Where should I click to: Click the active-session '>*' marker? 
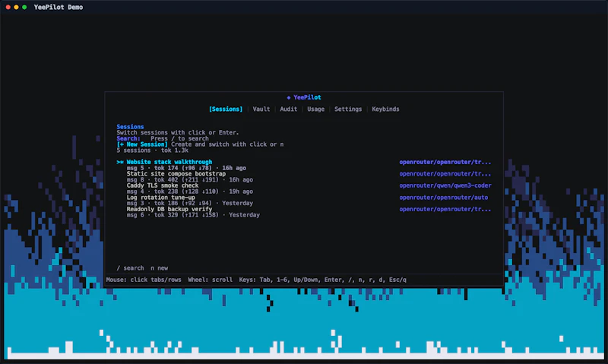coord(120,162)
